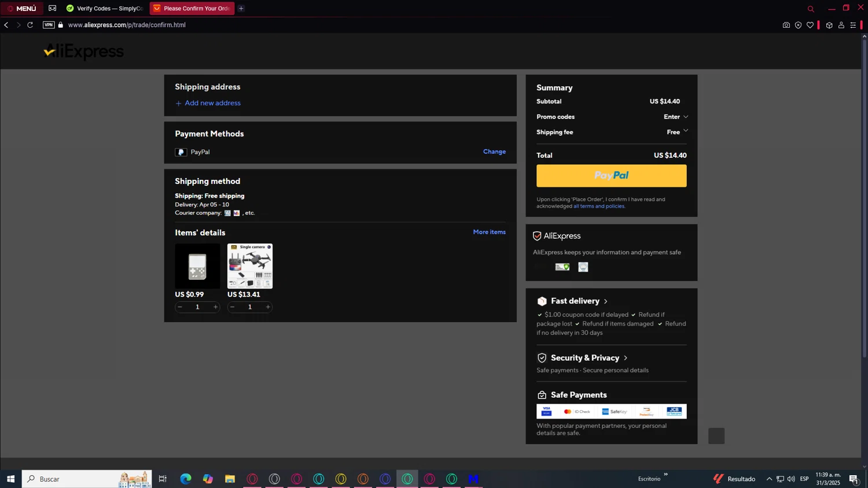Take a snapshot with the camera icon
Viewport: 868px width, 488px height.
pos(786,25)
